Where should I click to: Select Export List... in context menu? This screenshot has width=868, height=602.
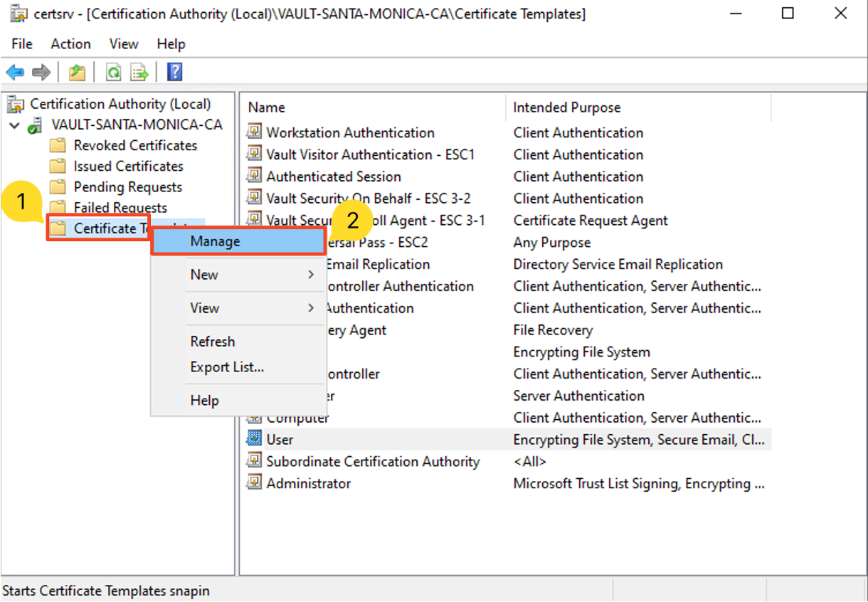pos(227,367)
